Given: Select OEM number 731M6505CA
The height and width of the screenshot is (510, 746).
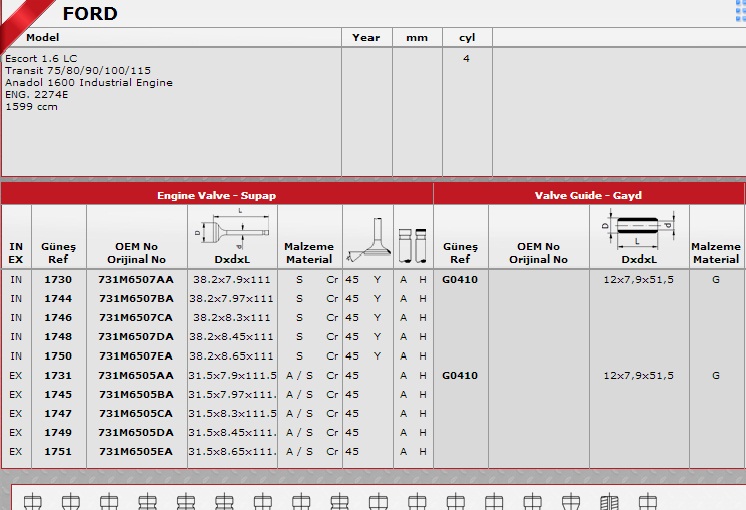Looking at the screenshot, I should 136,414.
